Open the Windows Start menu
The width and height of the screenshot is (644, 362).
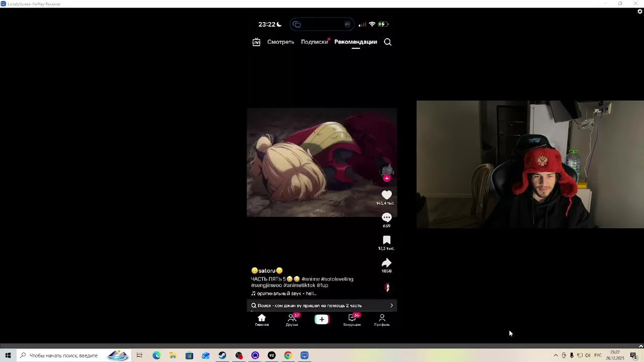tap(8, 355)
